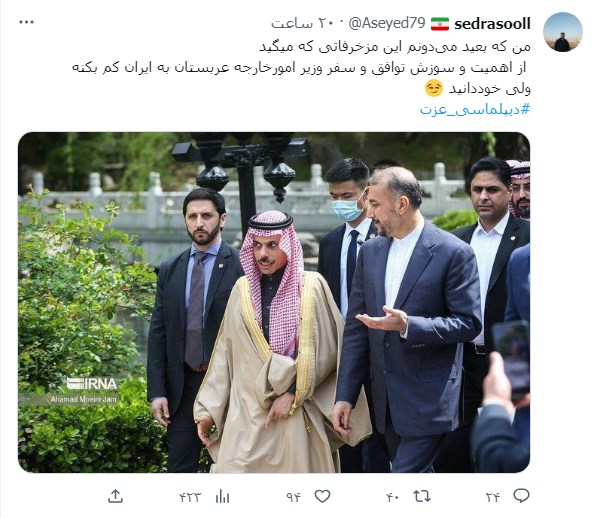Click the retweet count ۴۰
The width and height of the screenshot is (599, 518).
click(x=393, y=497)
